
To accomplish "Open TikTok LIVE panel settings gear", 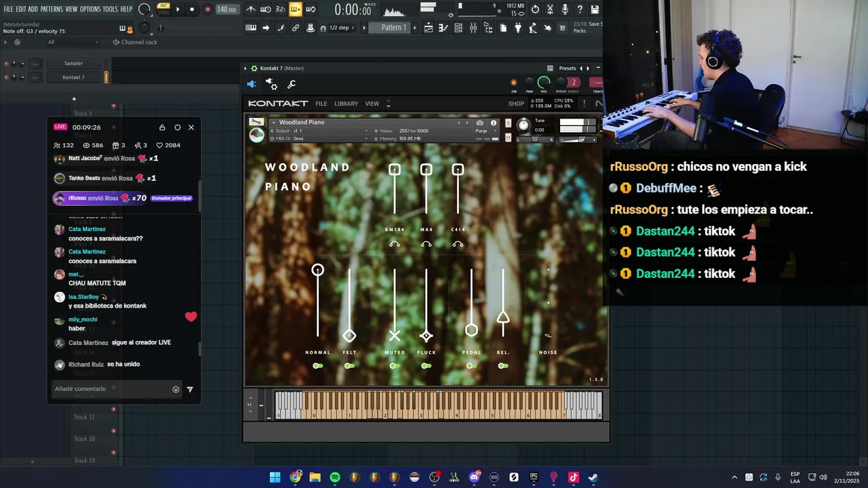I will 178,127.
